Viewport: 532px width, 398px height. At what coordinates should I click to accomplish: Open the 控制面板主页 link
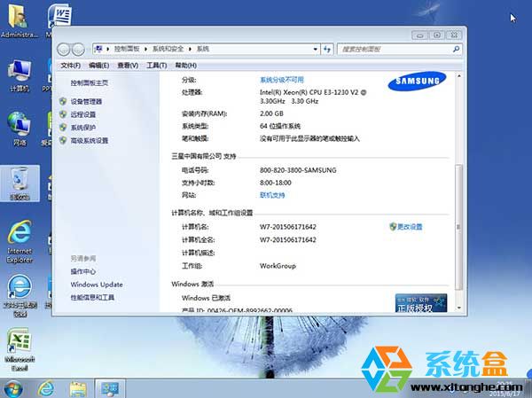pos(90,82)
